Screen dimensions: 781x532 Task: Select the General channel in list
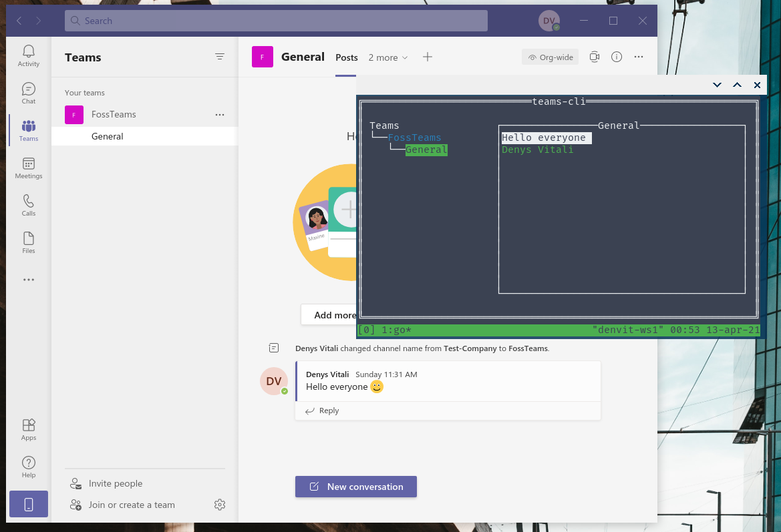(x=144, y=136)
